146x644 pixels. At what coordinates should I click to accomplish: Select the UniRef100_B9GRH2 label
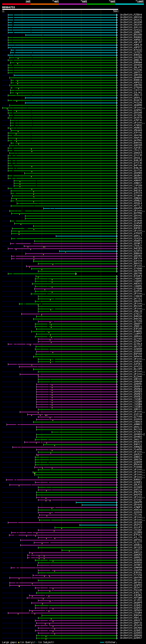[x=131, y=37]
